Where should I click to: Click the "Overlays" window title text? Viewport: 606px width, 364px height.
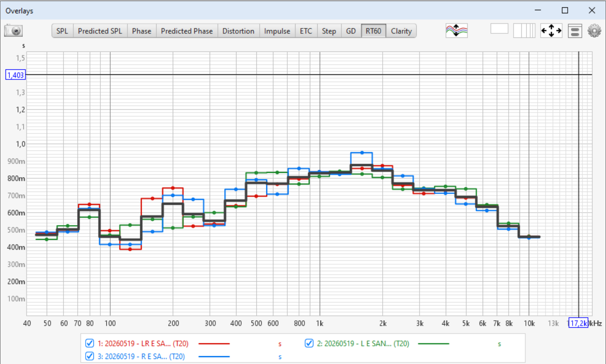(20, 10)
